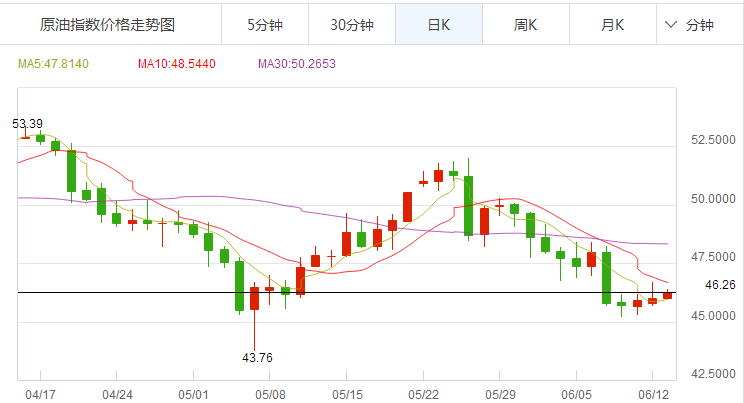Click the 53.39 high price label
Viewport: 744px width, 403px height.
pos(27,123)
